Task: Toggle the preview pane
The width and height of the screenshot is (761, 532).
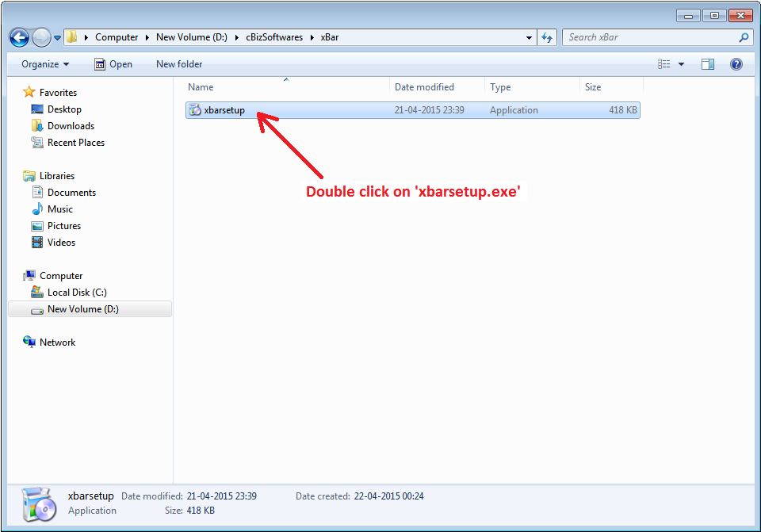Action: 708,64
